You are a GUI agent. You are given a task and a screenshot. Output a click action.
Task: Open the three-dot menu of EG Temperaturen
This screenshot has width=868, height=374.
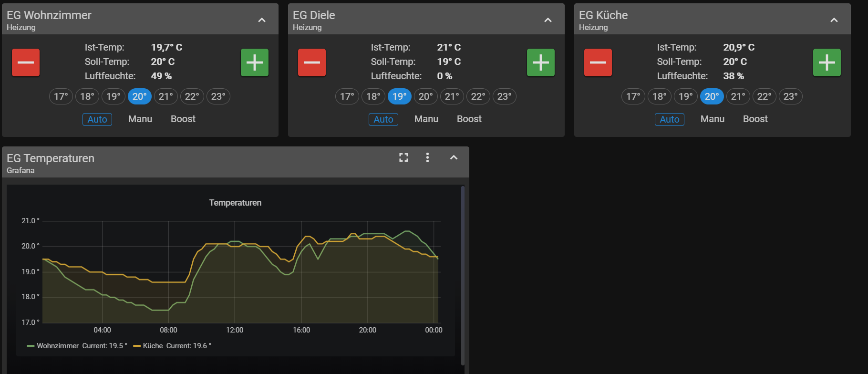coord(427,157)
